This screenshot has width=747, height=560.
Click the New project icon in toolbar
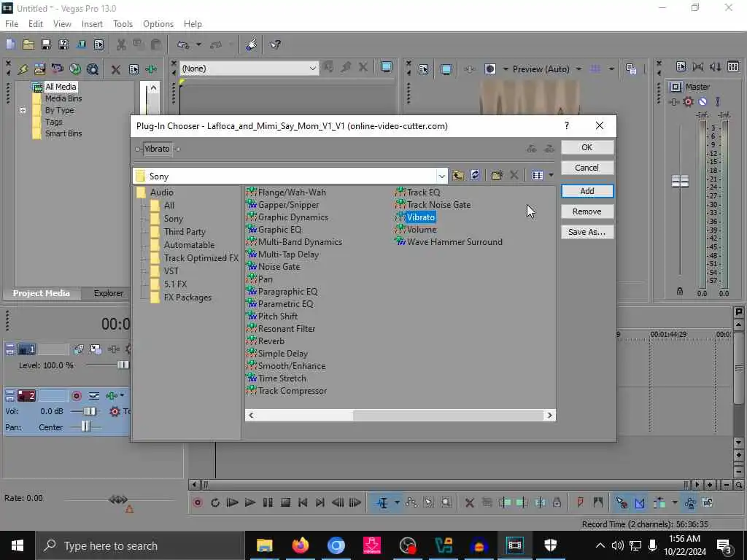coord(10,44)
